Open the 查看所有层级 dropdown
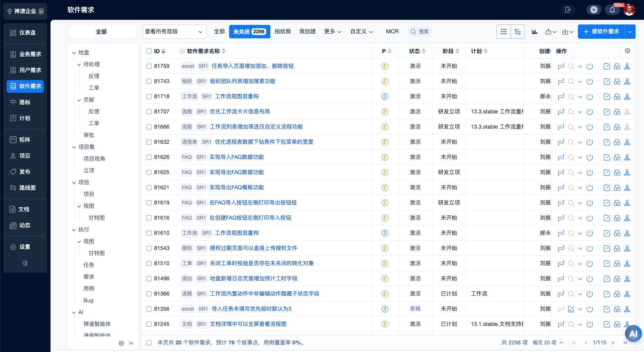 point(174,32)
